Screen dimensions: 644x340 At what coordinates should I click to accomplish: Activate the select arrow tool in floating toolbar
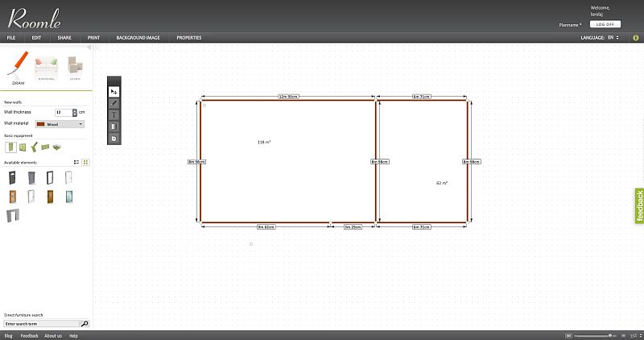pyautogui.click(x=114, y=92)
